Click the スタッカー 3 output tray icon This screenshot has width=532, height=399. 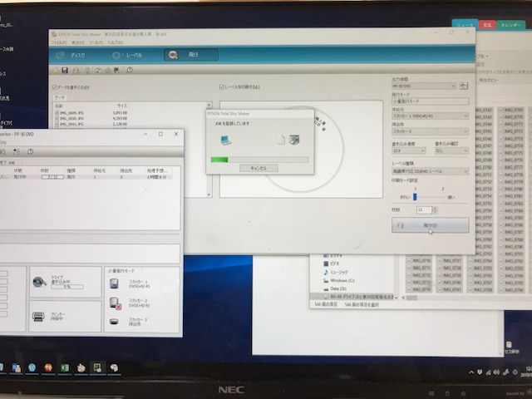(x=114, y=322)
